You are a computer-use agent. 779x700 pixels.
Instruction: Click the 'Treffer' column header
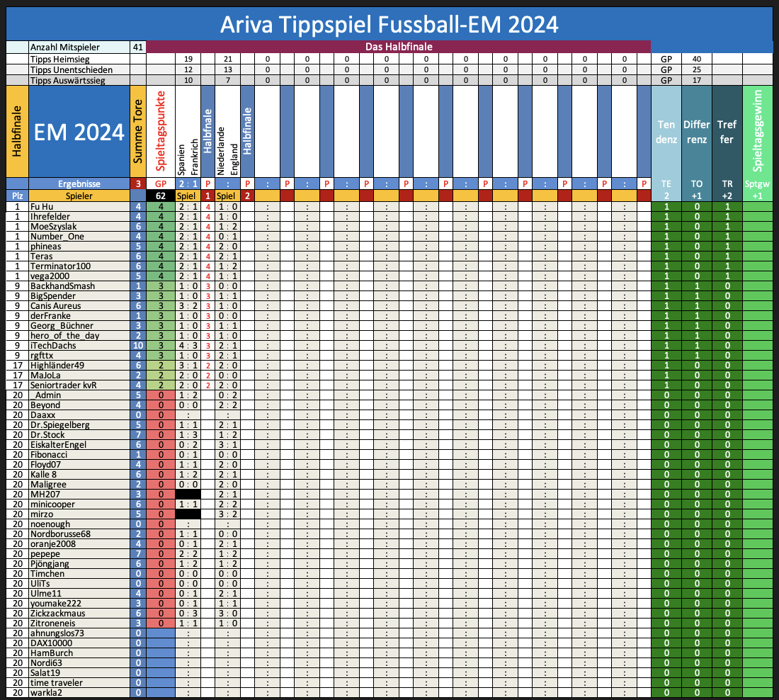(727, 132)
